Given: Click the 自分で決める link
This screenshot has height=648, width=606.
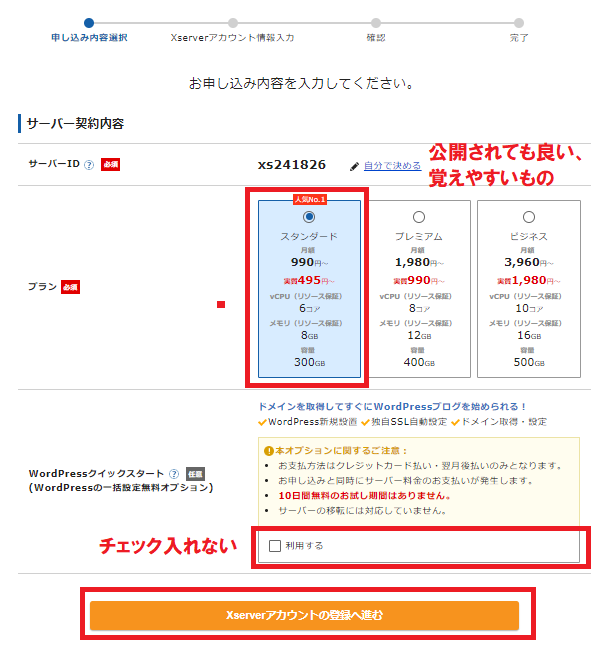Looking at the screenshot, I should (392, 166).
